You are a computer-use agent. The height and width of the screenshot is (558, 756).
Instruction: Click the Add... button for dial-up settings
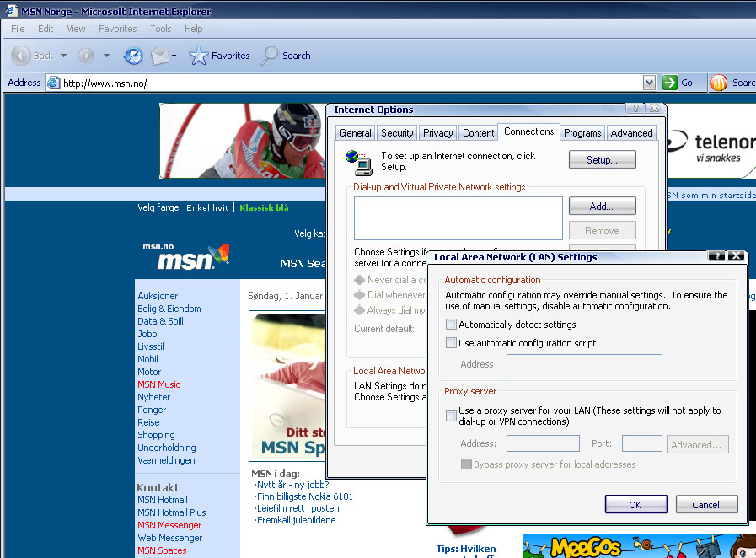pyautogui.click(x=603, y=206)
